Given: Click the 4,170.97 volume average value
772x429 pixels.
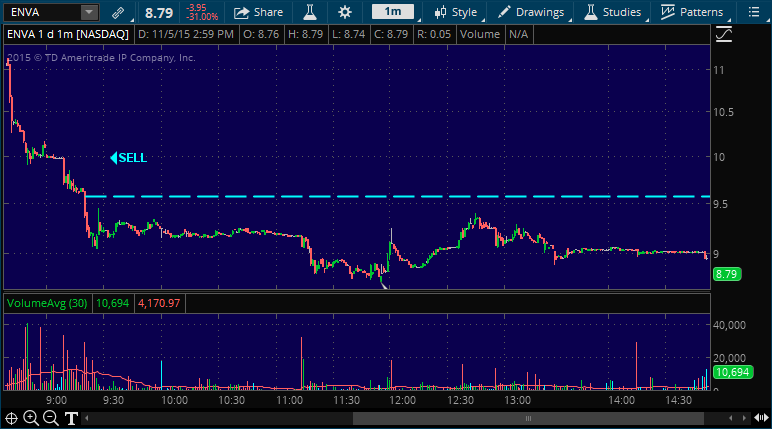Looking at the screenshot, I should pyautogui.click(x=159, y=303).
